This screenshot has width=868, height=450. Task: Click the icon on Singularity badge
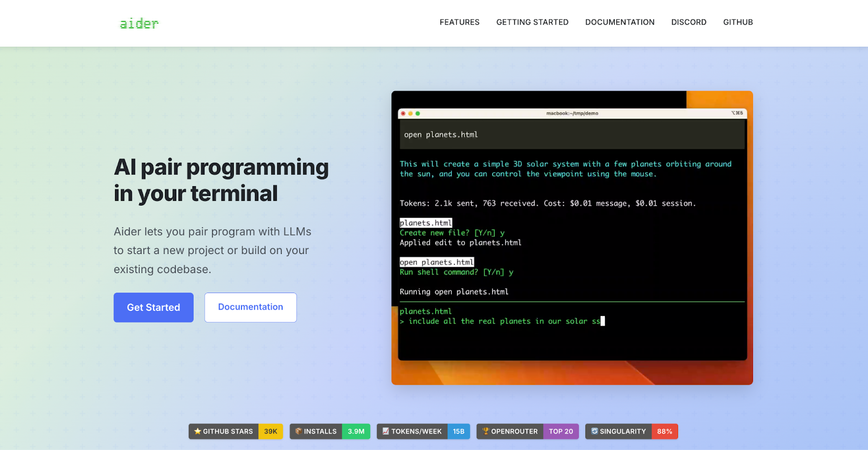click(x=594, y=432)
